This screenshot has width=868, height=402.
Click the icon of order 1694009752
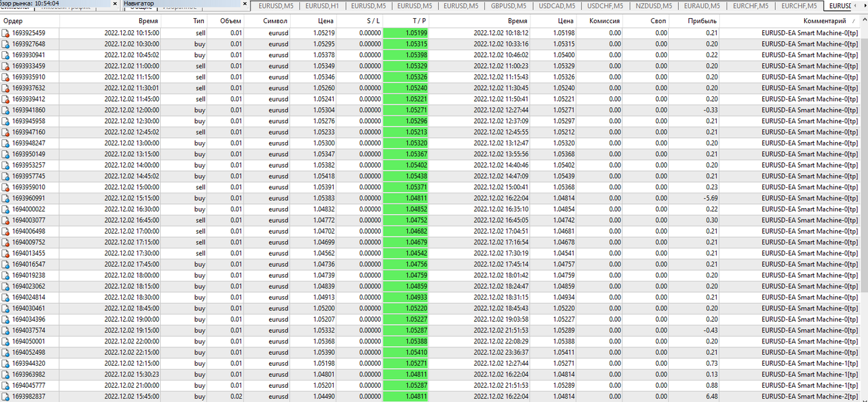pos(6,242)
